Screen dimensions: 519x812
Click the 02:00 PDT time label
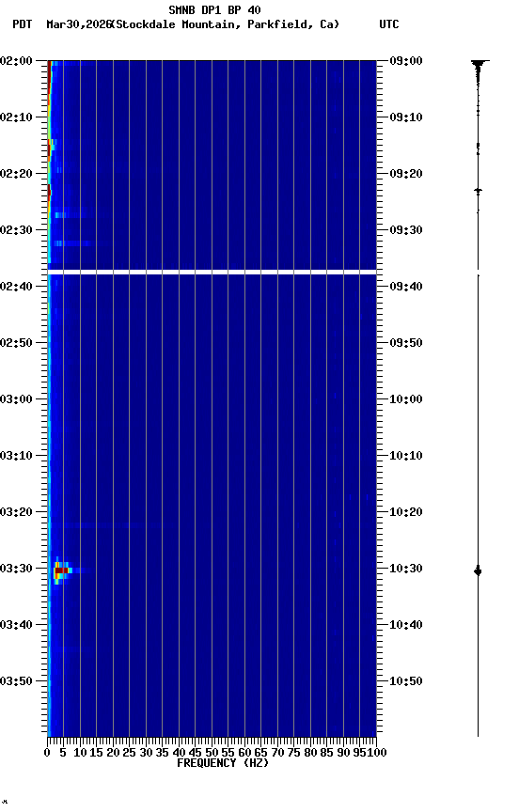[16, 60]
